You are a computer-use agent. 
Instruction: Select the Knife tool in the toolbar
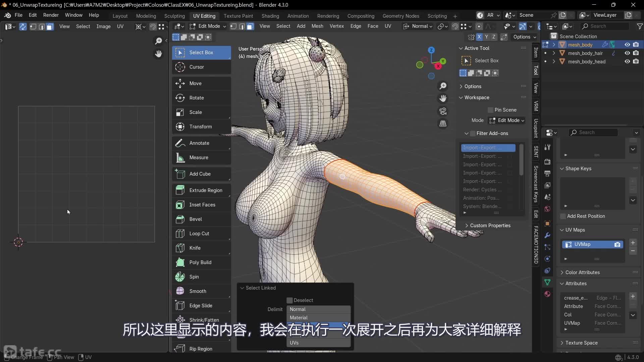click(x=195, y=248)
